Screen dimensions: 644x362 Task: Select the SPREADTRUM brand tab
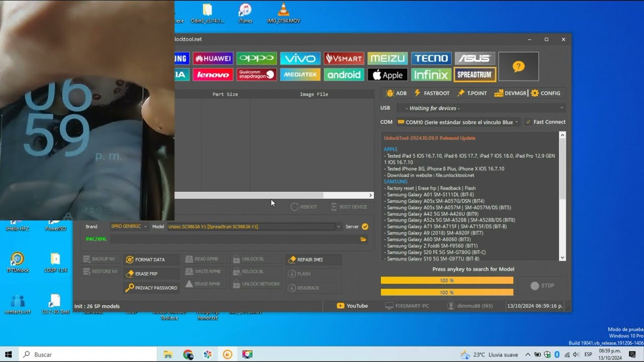click(475, 75)
